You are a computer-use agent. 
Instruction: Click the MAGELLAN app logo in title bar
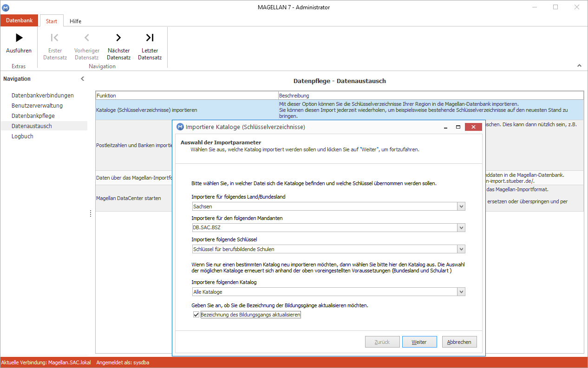point(6,7)
